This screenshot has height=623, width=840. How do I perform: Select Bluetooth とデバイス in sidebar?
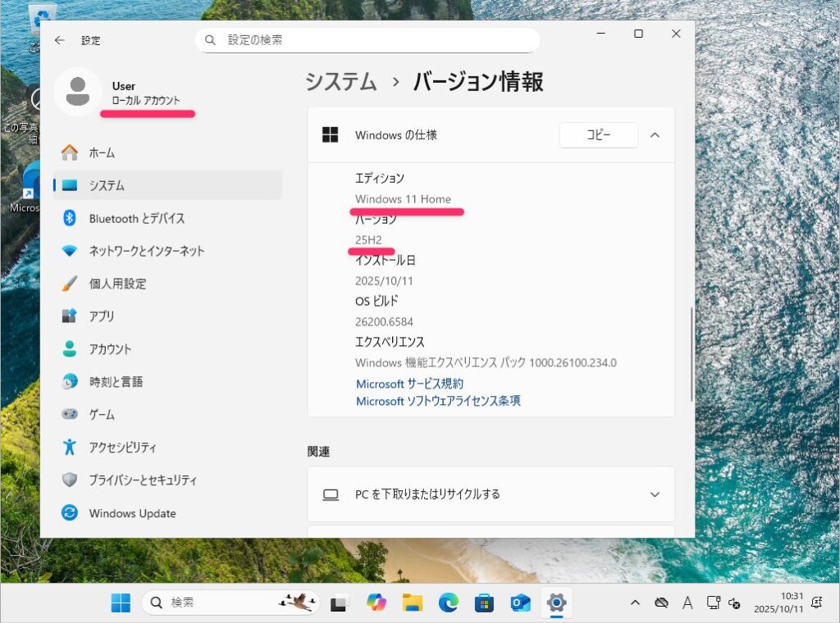point(136,219)
